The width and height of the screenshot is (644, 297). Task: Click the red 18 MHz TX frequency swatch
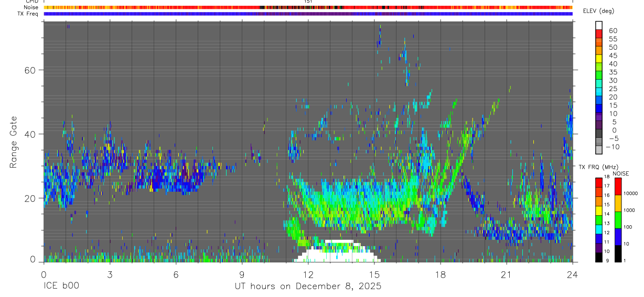click(x=599, y=183)
